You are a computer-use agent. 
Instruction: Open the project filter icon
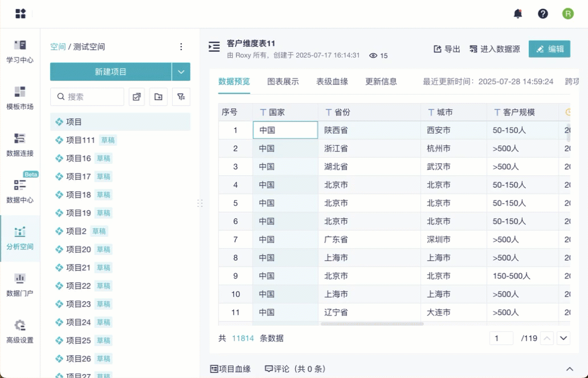point(181,97)
